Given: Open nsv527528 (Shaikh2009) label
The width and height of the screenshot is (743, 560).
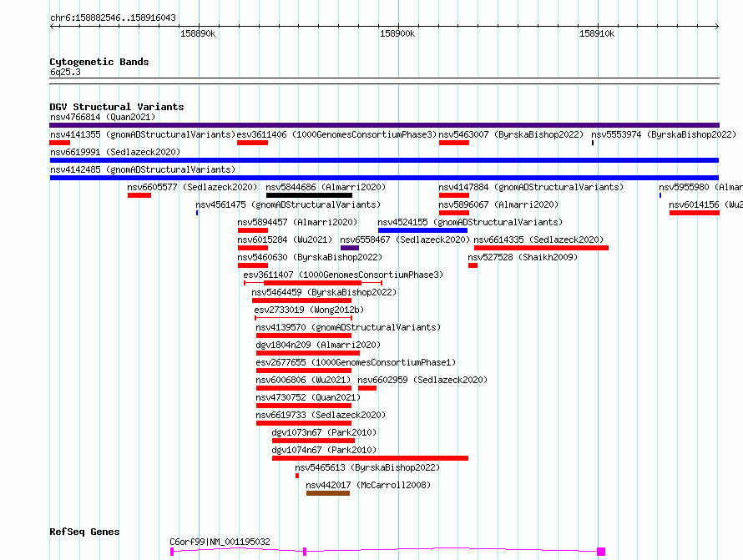Looking at the screenshot, I should pos(523,257).
